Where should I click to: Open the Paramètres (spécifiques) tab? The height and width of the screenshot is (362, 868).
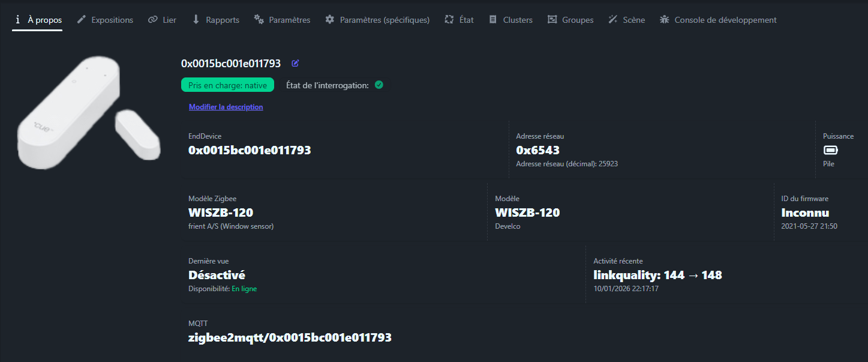click(x=377, y=20)
